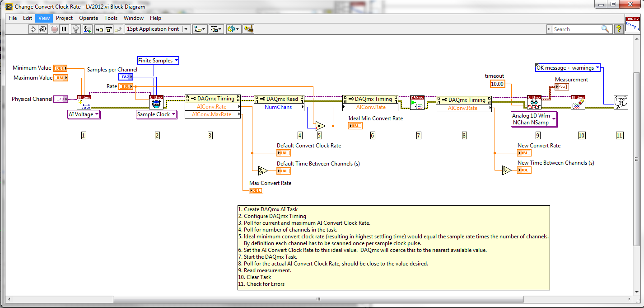Open the Project menu
This screenshot has height=308, width=644.
click(x=65, y=18)
